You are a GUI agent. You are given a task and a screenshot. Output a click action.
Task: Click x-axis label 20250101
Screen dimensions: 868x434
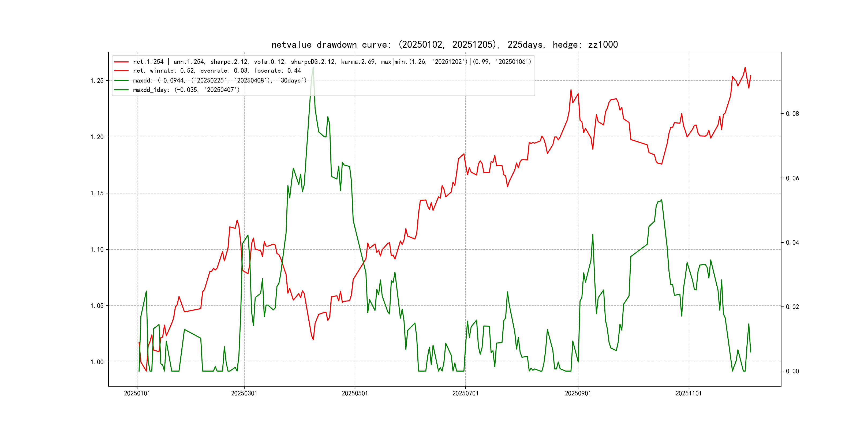click(137, 394)
